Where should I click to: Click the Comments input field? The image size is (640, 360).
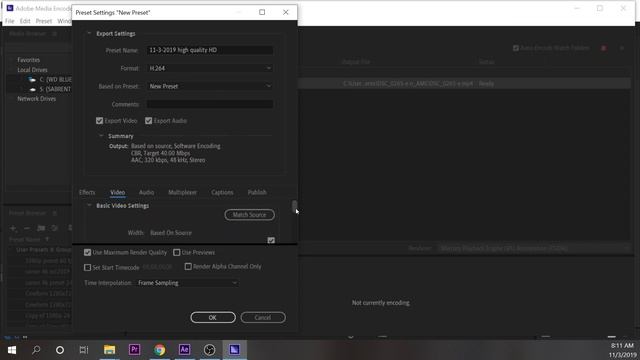tap(210, 104)
